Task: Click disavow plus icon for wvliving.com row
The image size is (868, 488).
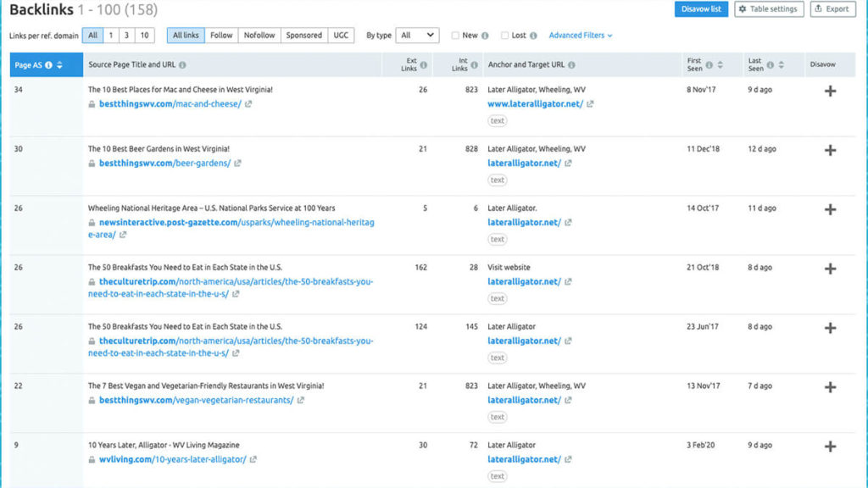Action: (830, 446)
